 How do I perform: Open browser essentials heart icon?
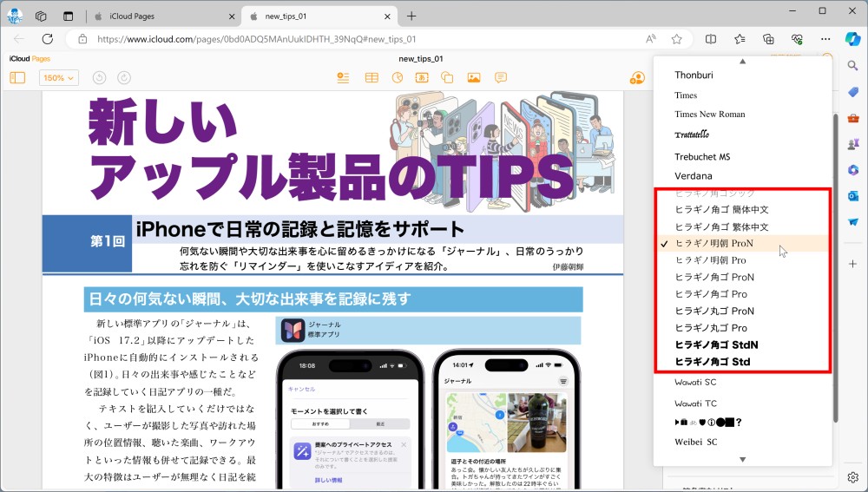click(797, 39)
